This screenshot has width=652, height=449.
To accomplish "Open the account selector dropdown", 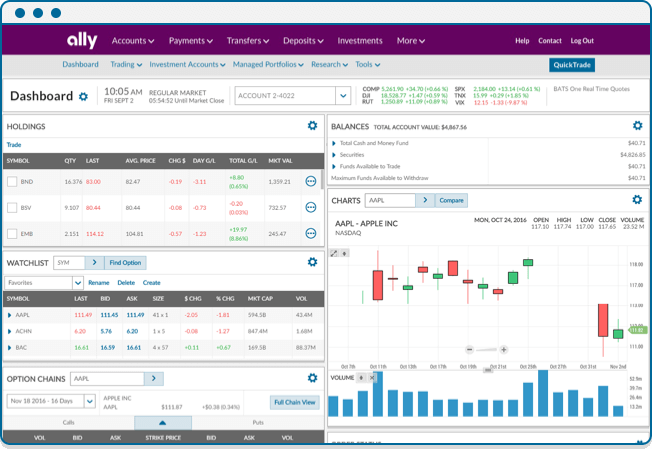I will 343,96.
